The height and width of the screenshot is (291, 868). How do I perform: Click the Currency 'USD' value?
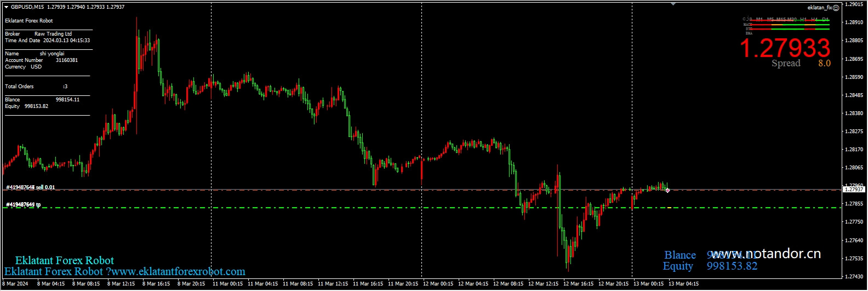[36, 67]
